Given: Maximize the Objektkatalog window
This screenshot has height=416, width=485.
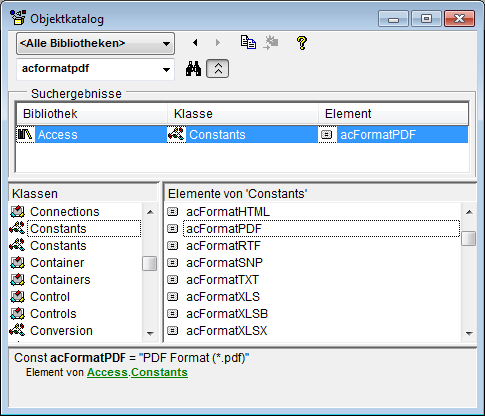Looking at the screenshot, I should [x=426, y=19].
